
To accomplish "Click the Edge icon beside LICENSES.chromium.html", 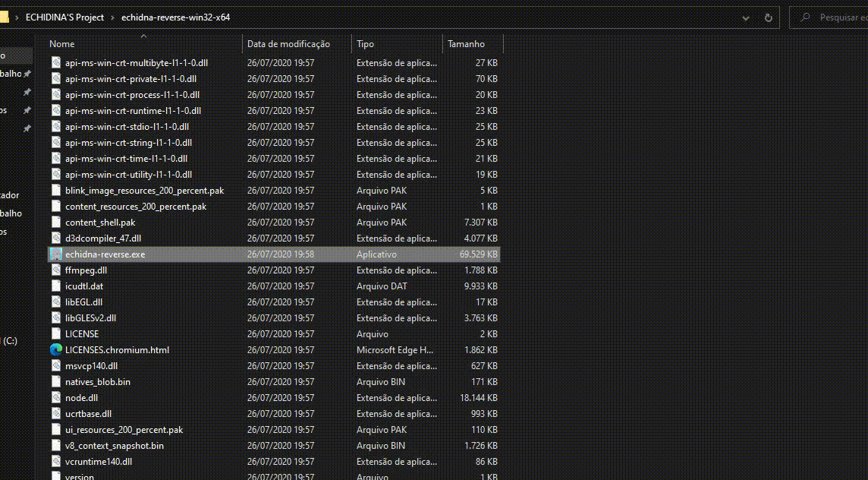I will pyautogui.click(x=56, y=349).
